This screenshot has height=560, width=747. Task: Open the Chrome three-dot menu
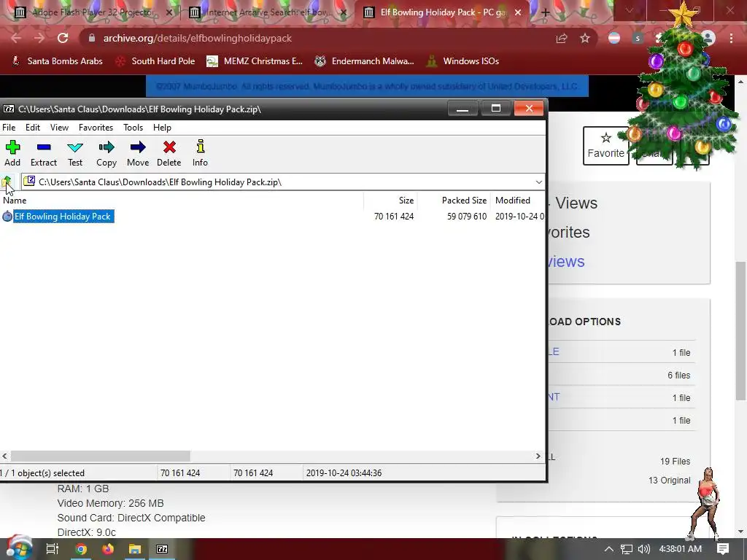click(x=731, y=38)
